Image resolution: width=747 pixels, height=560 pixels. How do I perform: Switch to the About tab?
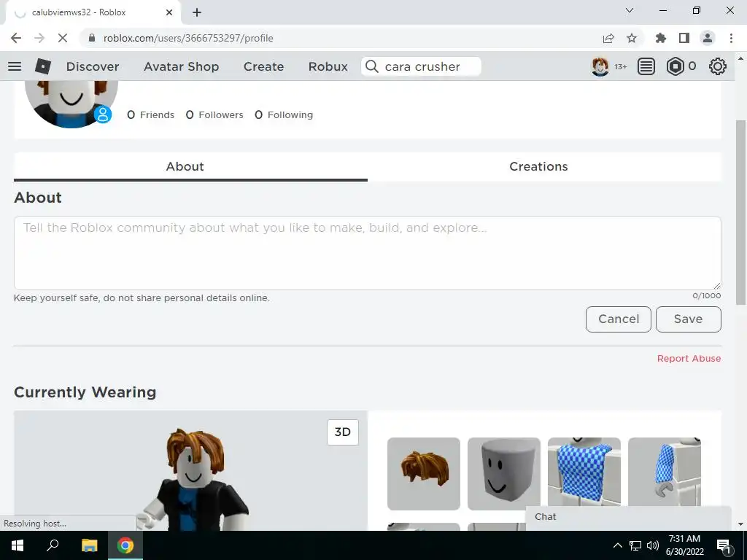click(x=190, y=167)
